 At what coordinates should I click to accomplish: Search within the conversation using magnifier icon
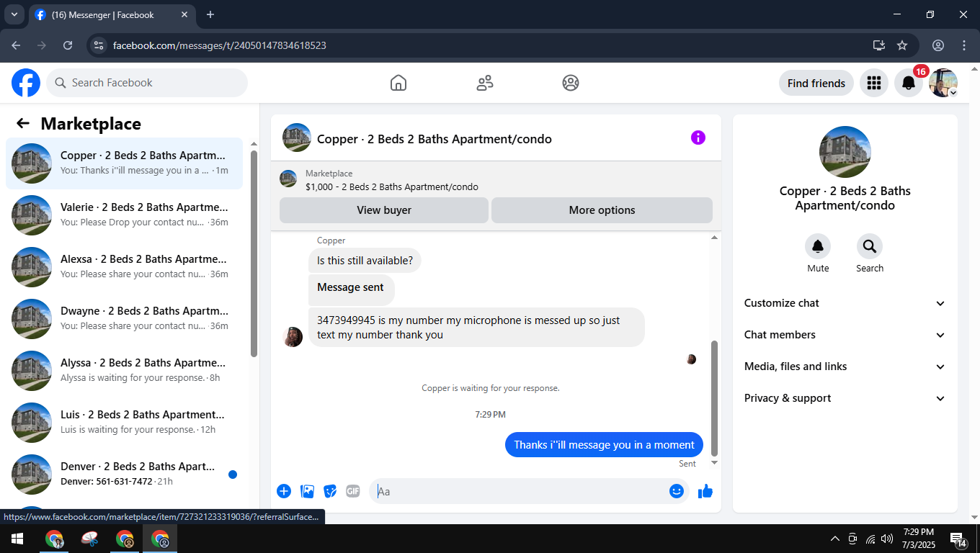(x=870, y=247)
